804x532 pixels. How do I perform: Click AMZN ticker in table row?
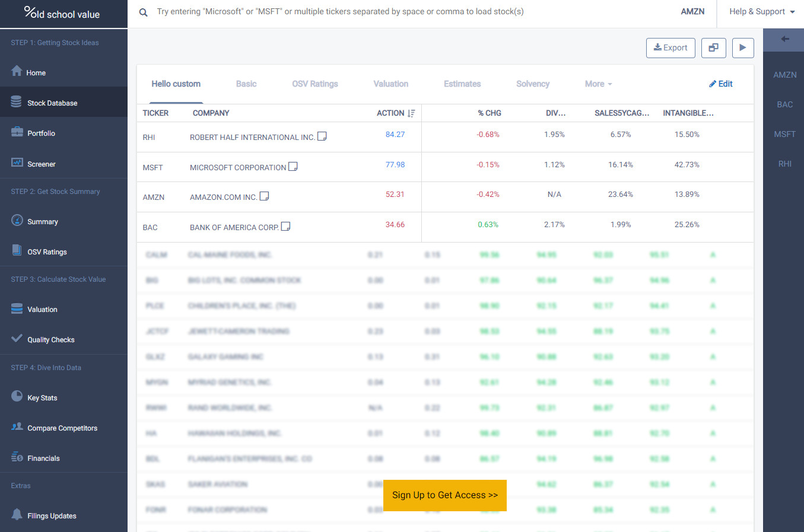(x=154, y=197)
